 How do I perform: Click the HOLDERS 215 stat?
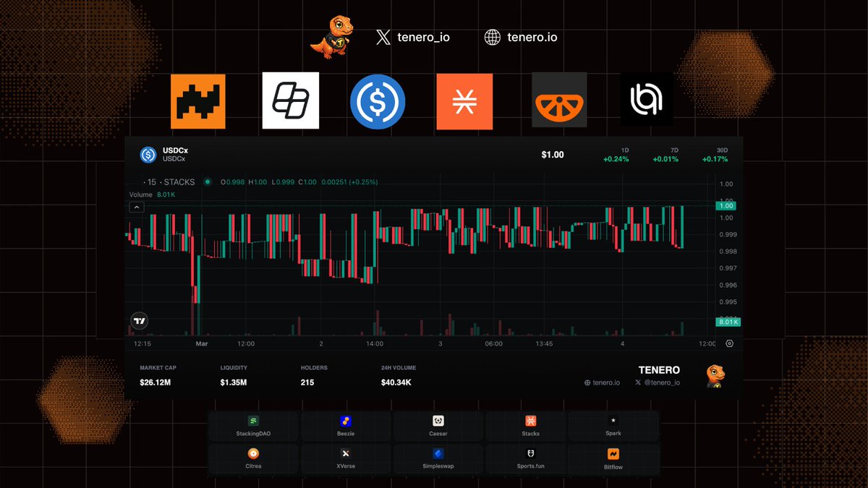tap(314, 375)
